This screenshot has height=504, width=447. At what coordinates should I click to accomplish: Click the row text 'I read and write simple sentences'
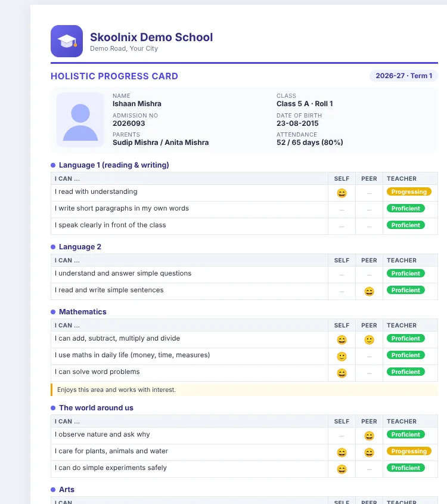[x=109, y=290]
